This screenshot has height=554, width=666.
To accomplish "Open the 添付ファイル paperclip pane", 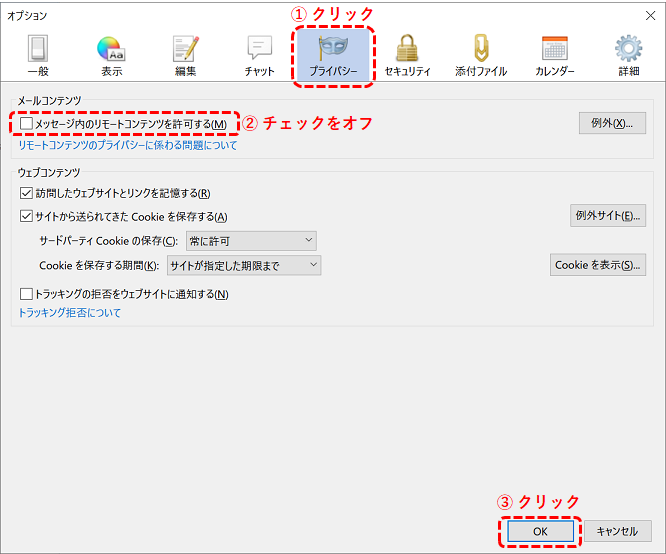I will coord(481,56).
